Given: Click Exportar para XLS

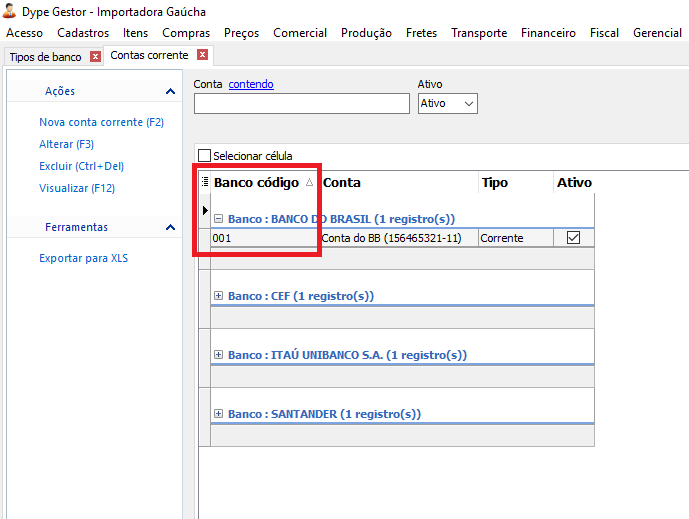Looking at the screenshot, I should 83,258.
